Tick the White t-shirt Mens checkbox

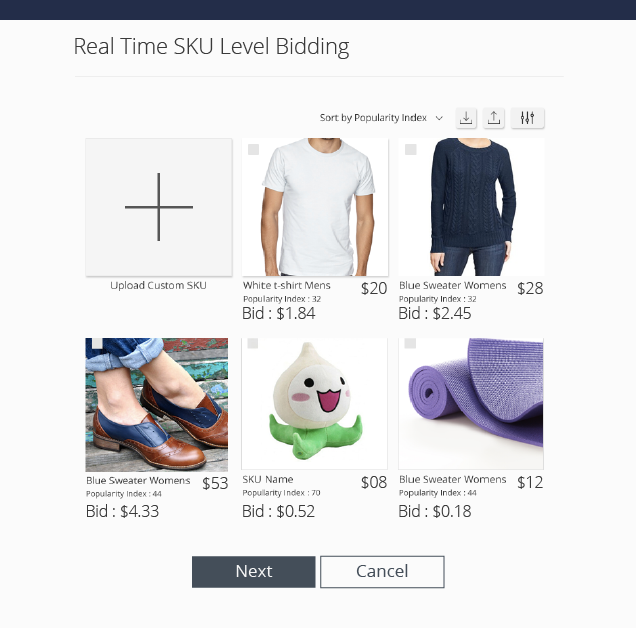click(254, 150)
